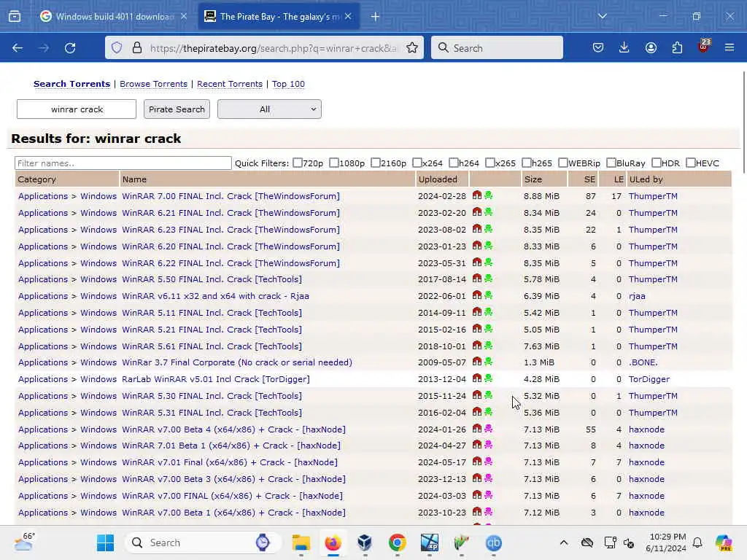Open the Firefox View icon beside the tabs

pyautogui.click(x=15, y=17)
